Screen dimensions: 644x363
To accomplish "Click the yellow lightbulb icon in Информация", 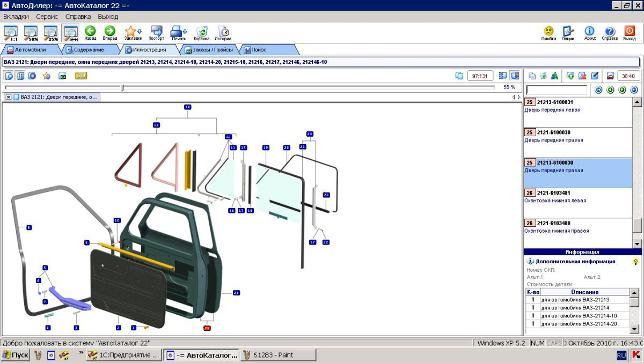I will tap(635, 262).
